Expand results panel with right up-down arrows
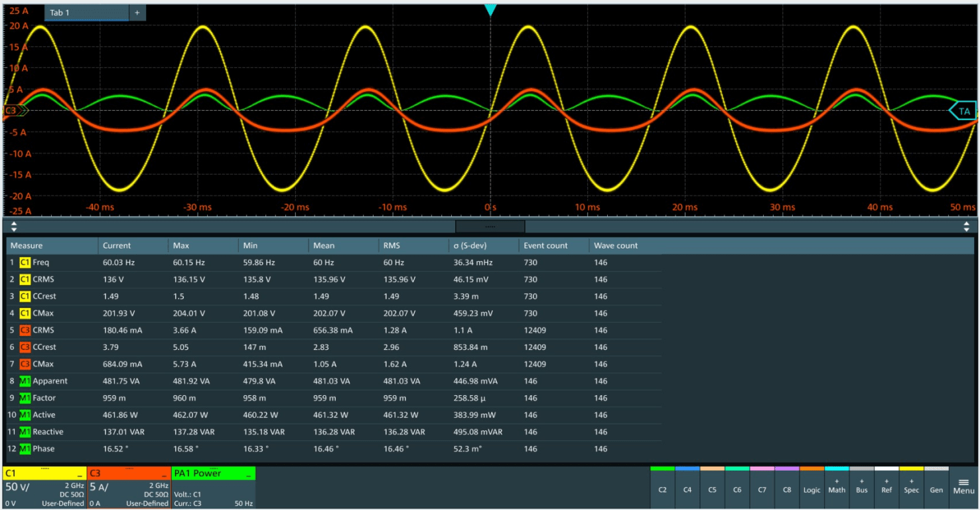This screenshot has width=980, height=510. point(966,226)
